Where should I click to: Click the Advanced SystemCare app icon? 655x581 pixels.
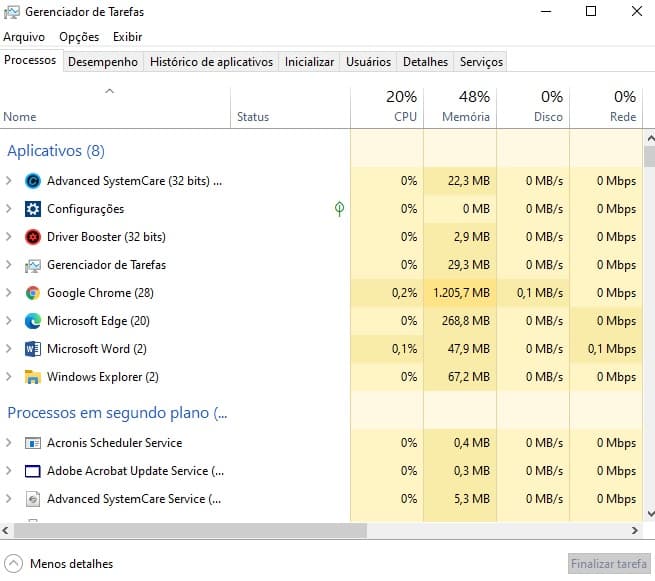[x=33, y=181]
